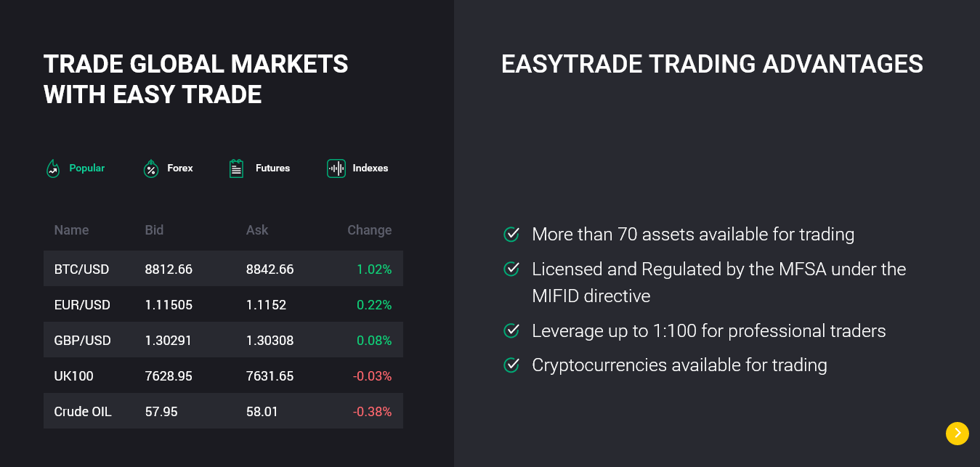Screen dimensions: 980x467
Task: Click the Forex percent drop icon
Action: tap(150, 168)
